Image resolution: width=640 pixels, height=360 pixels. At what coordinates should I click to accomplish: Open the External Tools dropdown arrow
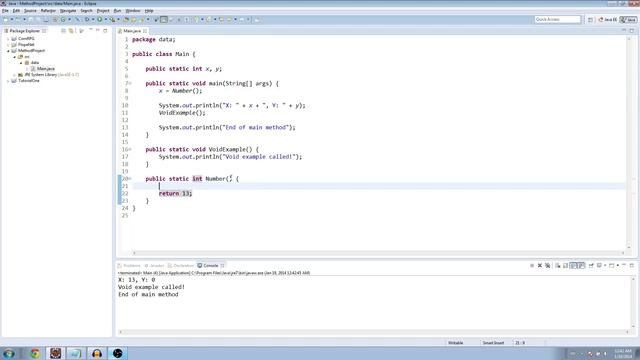tap(118, 19)
